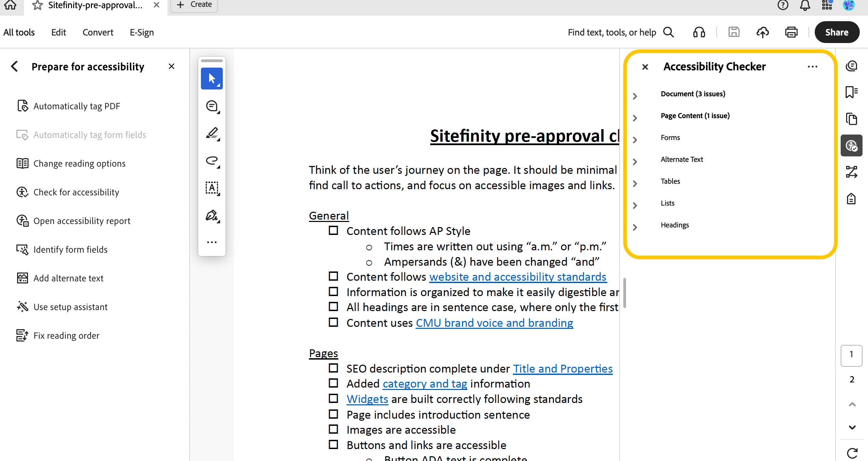The image size is (868, 461).
Task: Tick checkbox beside Content uses CMU brand voice
Action: (334, 322)
